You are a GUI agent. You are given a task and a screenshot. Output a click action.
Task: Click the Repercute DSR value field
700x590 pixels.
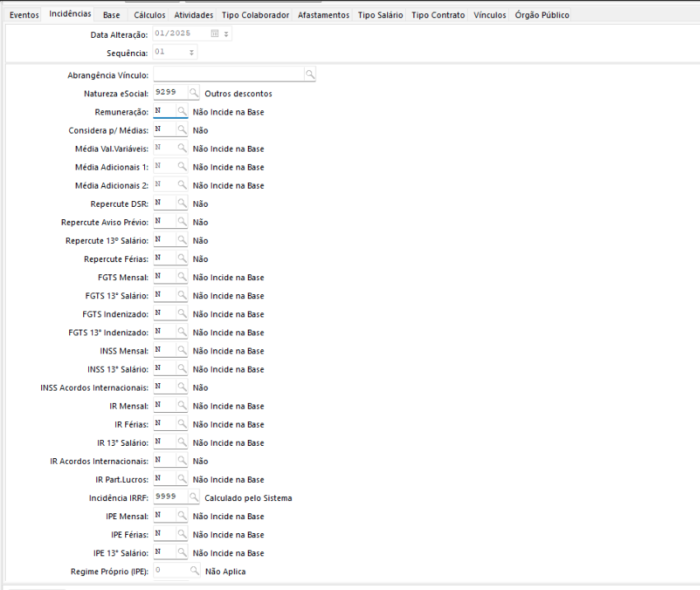165,203
